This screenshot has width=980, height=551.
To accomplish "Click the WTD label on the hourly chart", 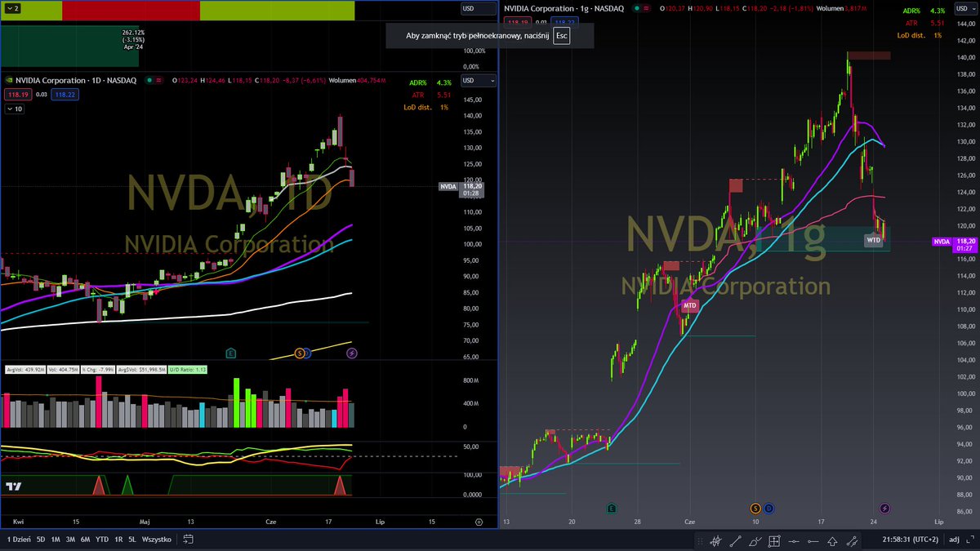I will pos(874,241).
